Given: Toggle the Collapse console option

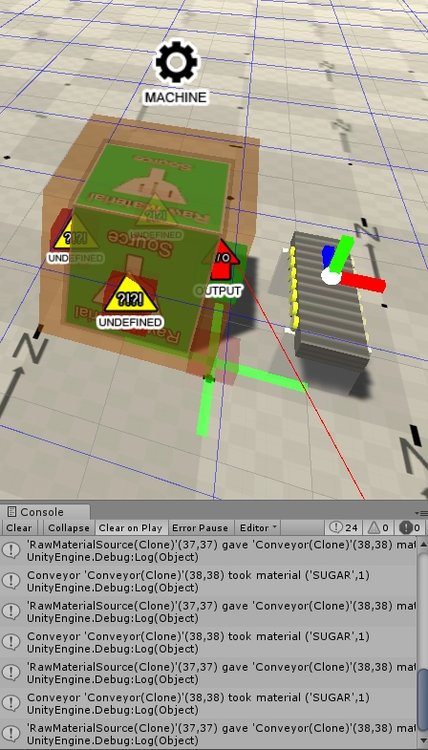Looking at the screenshot, I should click(x=68, y=528).
